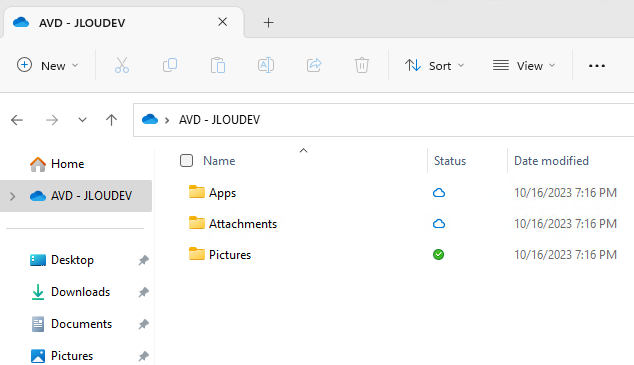Click the breadcrumb chevron before AVD - JLOUDEV
634x365 pixels.
click(167, 120)
